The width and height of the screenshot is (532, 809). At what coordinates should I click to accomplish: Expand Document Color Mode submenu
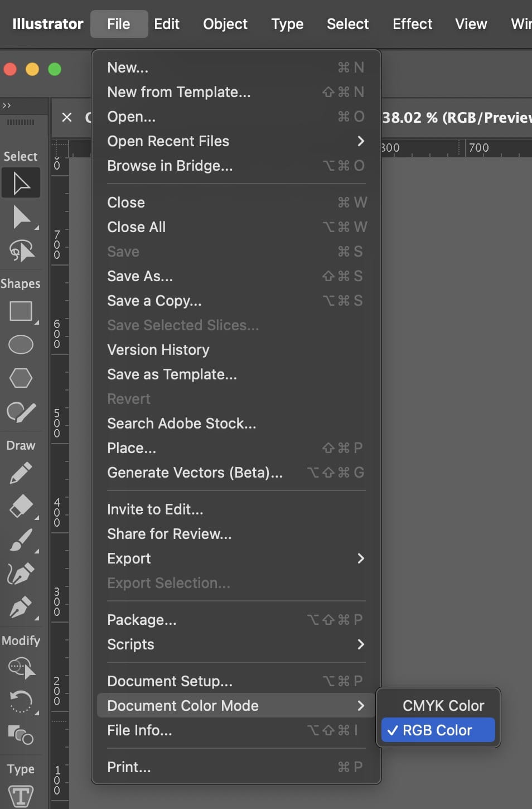tap(236, 706)
